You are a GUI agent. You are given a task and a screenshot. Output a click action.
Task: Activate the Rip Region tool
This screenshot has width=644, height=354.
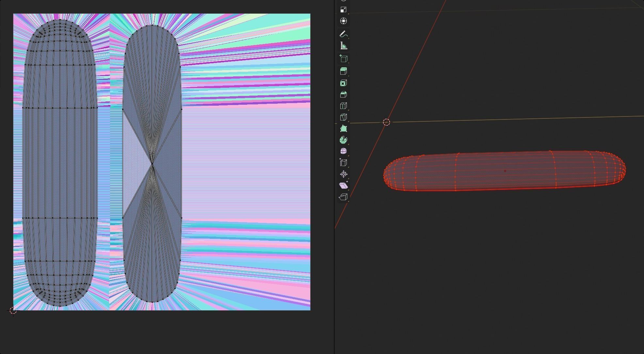(343, 197)
